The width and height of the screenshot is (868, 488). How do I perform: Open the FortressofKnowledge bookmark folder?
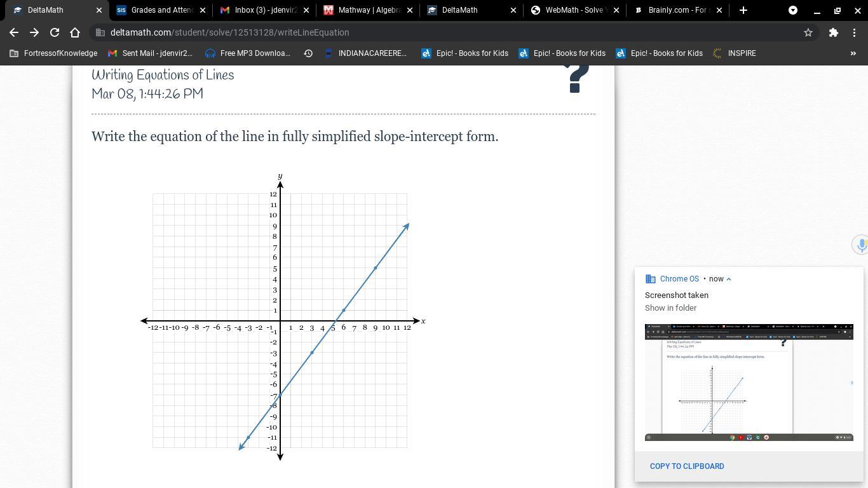pos(53,53)
